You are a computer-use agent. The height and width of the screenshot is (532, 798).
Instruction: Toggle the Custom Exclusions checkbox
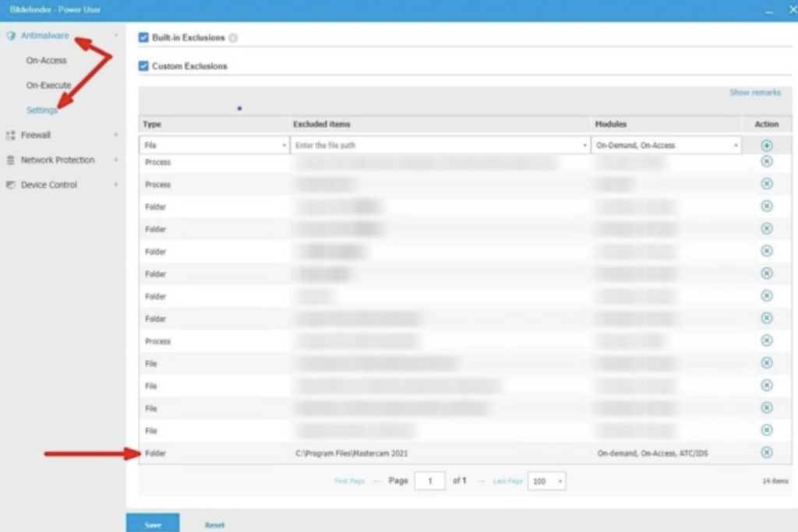click(x=143, y=66)
